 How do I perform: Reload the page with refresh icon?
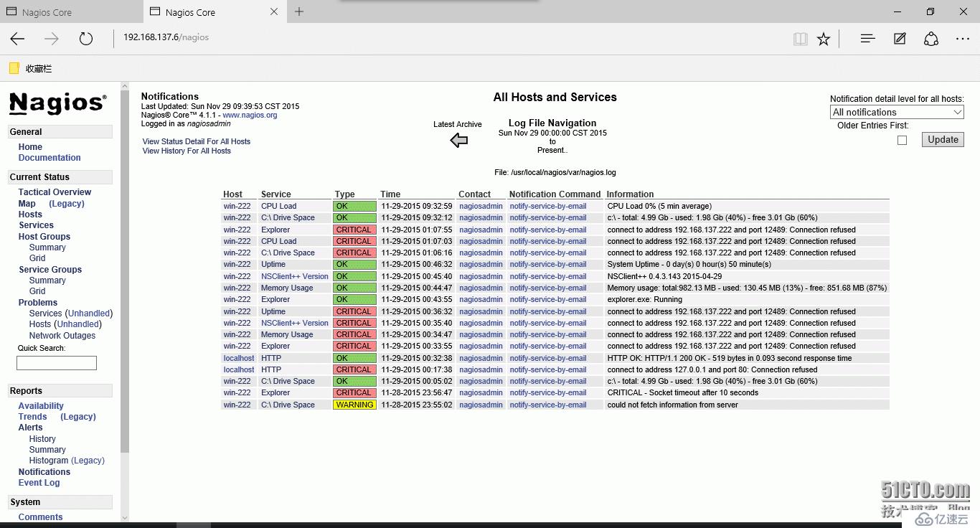point(86,39)
